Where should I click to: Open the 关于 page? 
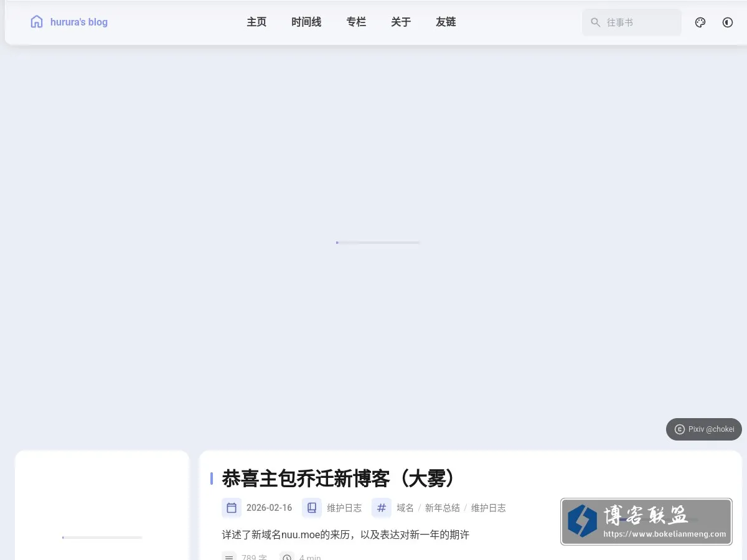(401, 22)
